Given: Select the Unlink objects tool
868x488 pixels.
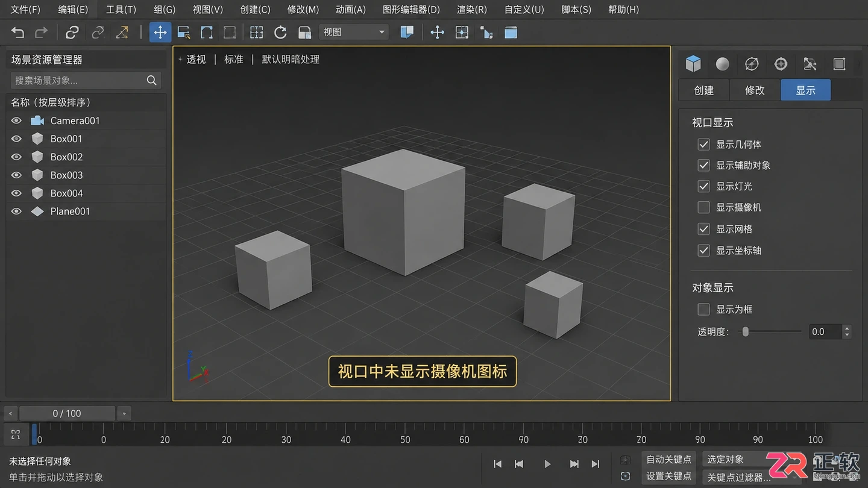Looking at the screenshot, I should point(98,33).
